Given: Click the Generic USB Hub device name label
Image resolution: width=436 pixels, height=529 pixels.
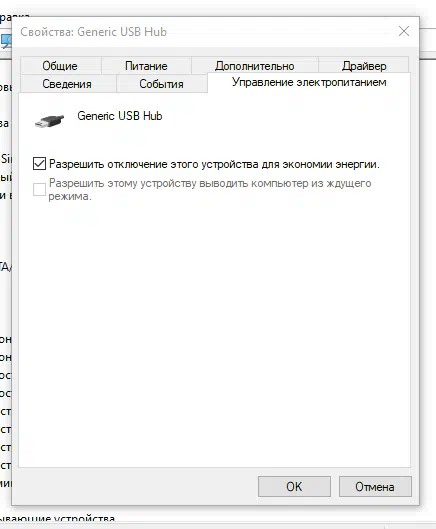Looking at the screenshot, I should click(120, 116).
